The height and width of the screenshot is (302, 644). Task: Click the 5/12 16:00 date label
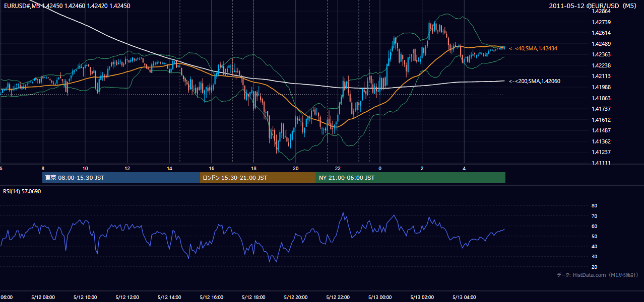(x=212, y=297)
